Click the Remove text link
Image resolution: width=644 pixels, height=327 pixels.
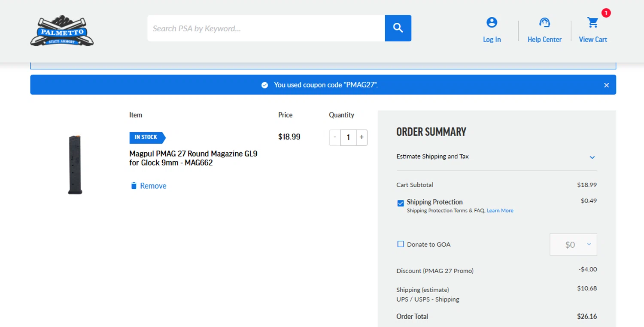153,186
